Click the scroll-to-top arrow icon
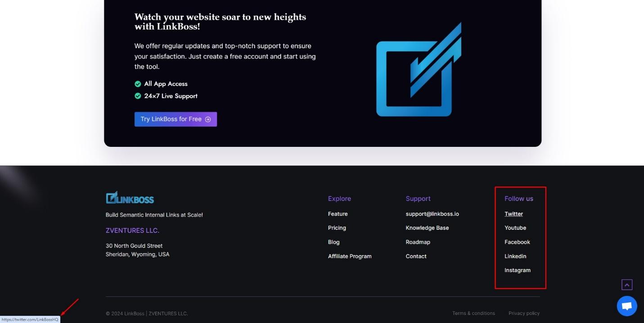 pyautogui.click(x=627, y=285)
